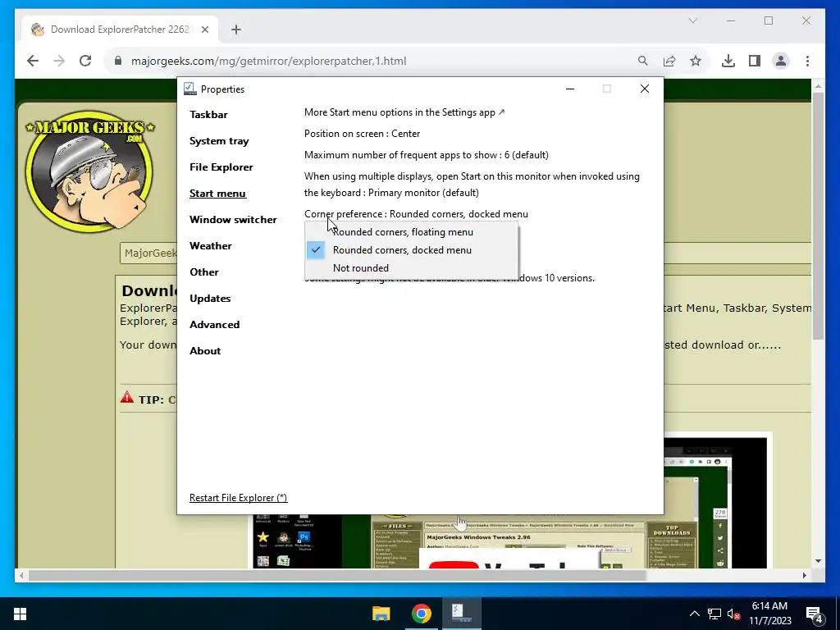Show the About section
This screenshot has width=840, height=630.
click(x=205, y=351)
